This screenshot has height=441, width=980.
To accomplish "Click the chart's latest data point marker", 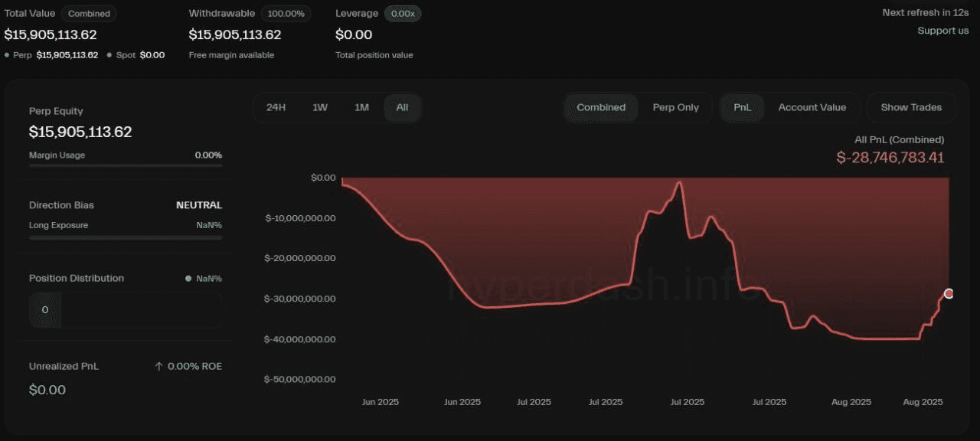I will click(949, 293).
